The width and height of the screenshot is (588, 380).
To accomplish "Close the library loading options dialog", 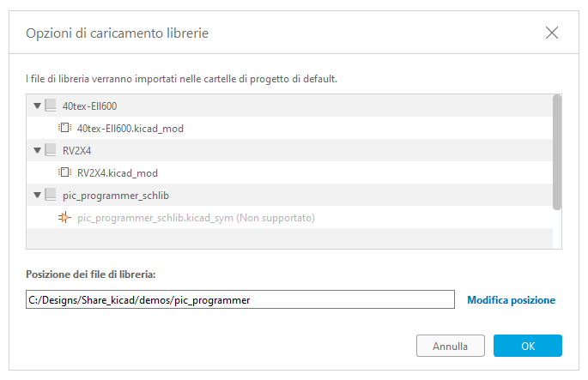I will pos(552,33).
